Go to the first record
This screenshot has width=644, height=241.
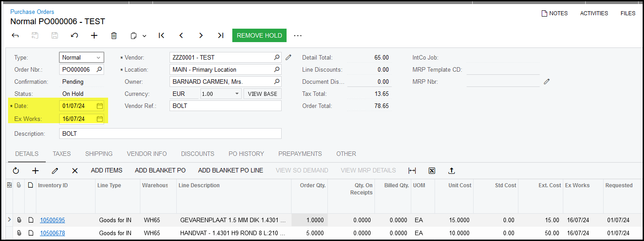(x=161, y=35)
